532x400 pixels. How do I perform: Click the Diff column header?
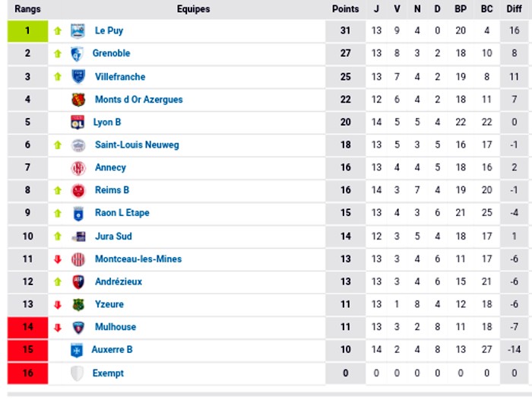coord(515,9)
